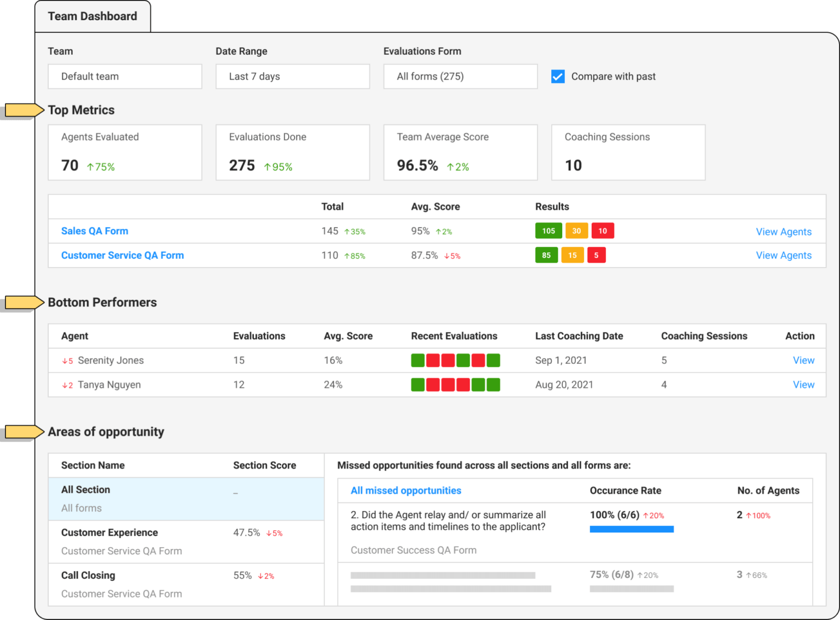Image resolution: width=840 pixels, height=620 pixels.
Task: Open the Team selector showing Default team
Action: click(x=125, y=76)
